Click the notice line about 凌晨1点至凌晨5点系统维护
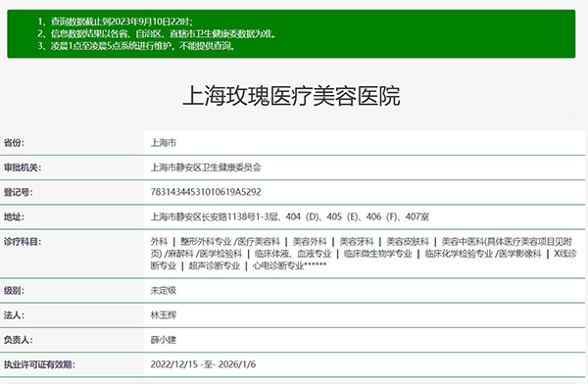This screenshot has width=588, height=384. click(136, 46)
